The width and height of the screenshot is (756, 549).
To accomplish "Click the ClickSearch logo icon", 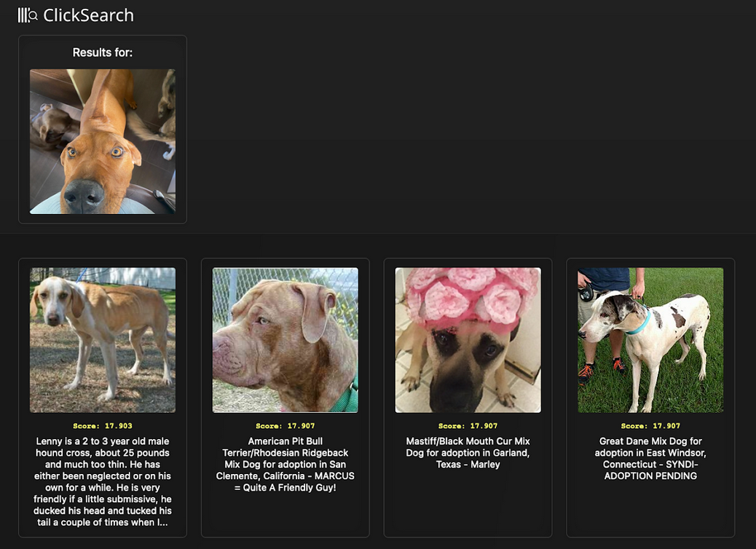I will click(28, 15).
